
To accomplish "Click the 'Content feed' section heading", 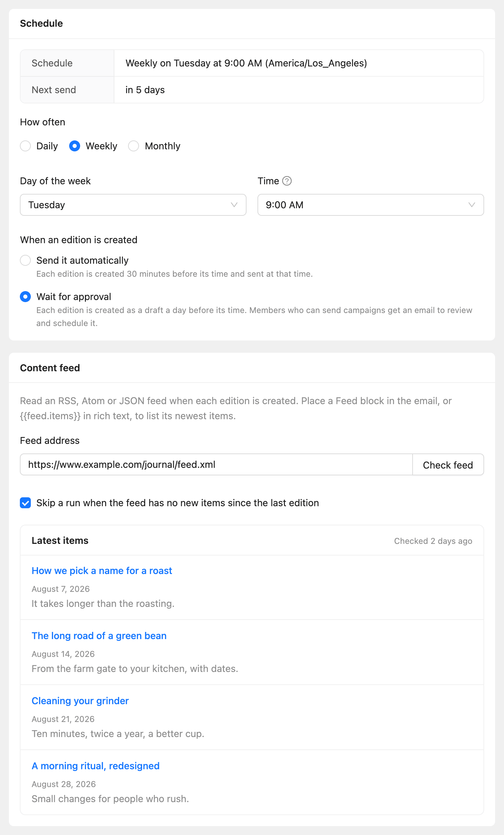I will coord(50,368).
